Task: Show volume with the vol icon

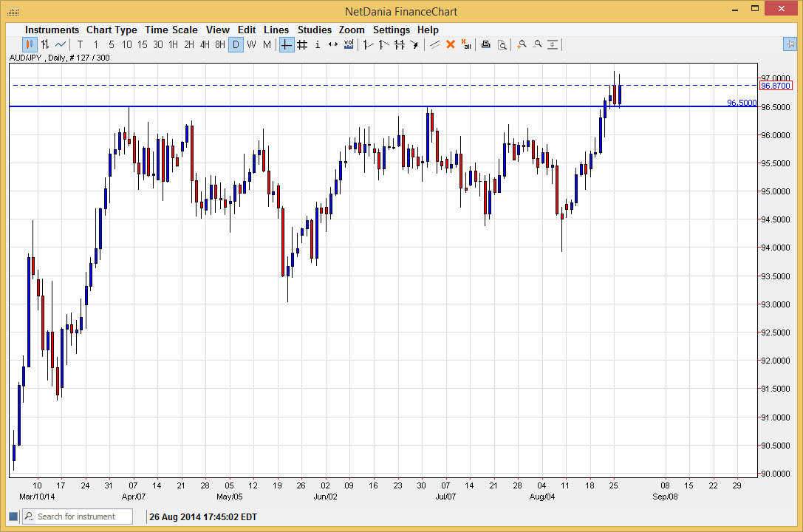Action: pyautogui.click(x=349, y=44)
